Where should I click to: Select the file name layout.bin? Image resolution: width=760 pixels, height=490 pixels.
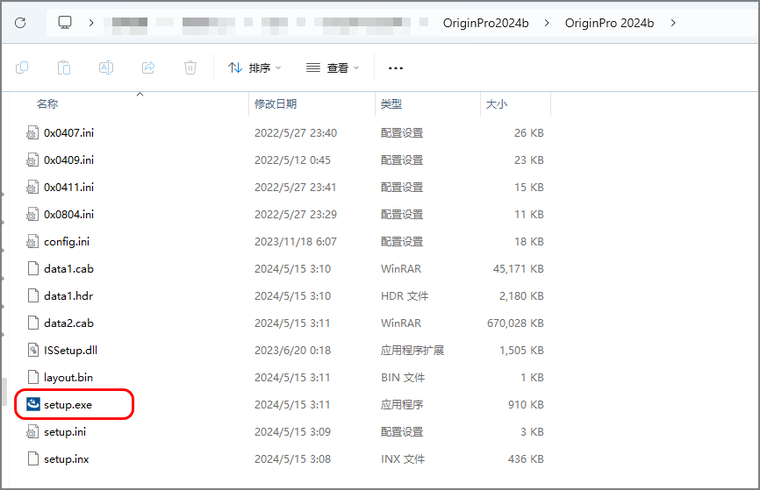tap(68, 378)
